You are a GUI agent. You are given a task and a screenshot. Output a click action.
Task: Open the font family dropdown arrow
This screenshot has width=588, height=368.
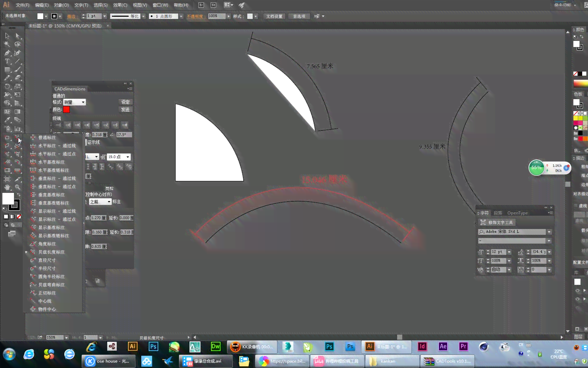[x=549, y=232]
